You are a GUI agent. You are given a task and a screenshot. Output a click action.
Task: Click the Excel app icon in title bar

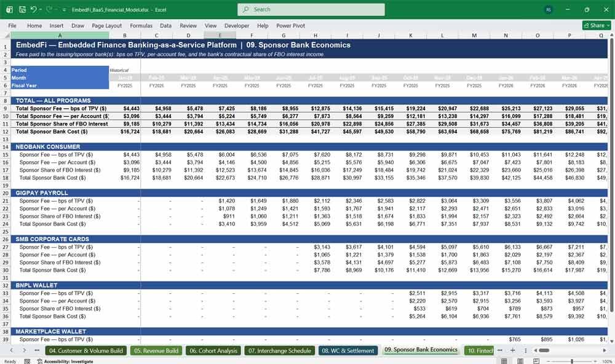point(9,9)
